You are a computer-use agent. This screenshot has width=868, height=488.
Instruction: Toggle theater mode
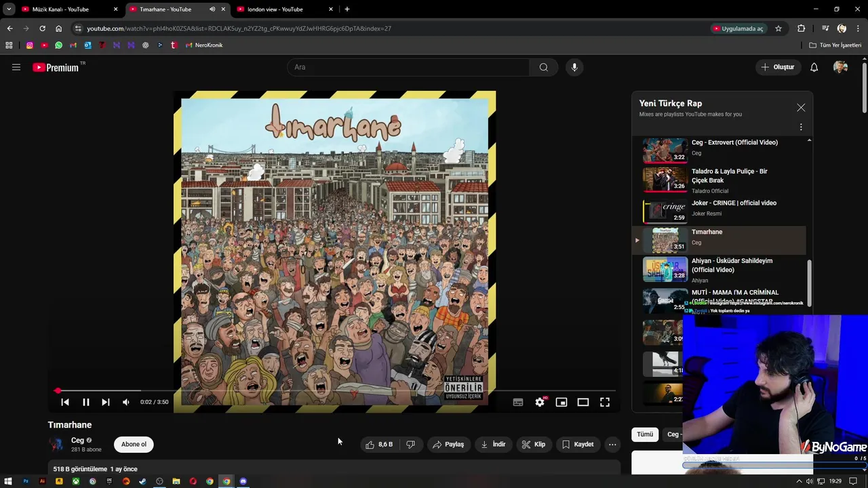(583, 402)
